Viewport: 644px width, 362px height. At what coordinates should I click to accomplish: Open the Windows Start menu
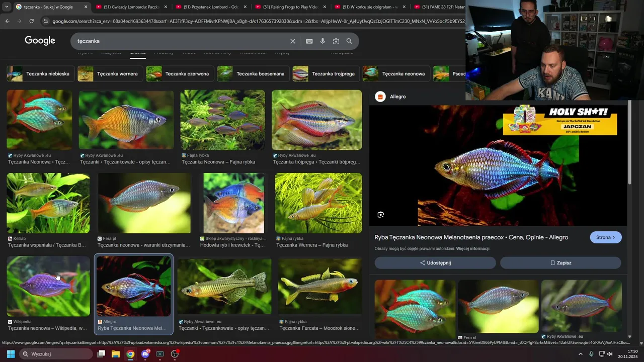pyautogui.click(x=11, y=354)
